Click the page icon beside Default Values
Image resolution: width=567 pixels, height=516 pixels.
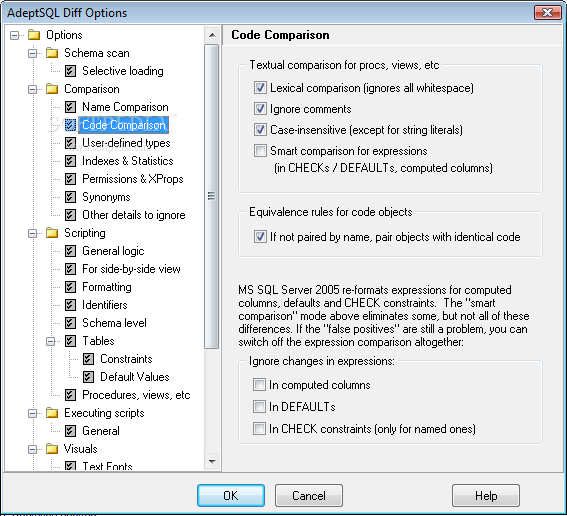[88, 377]
